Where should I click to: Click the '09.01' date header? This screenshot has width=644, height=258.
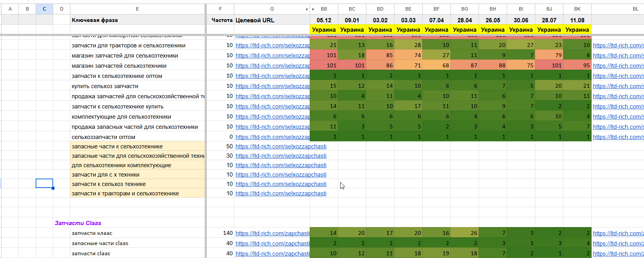pos(352,20)
